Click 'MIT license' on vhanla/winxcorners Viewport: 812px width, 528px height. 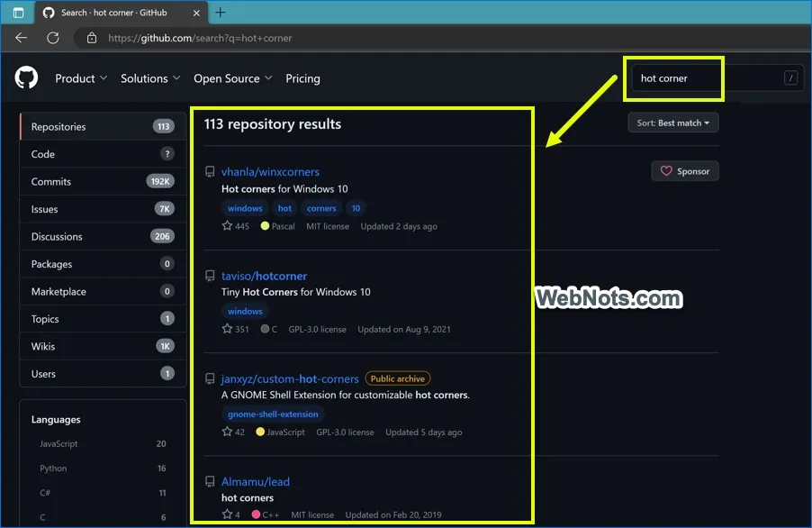click(328, 226)
